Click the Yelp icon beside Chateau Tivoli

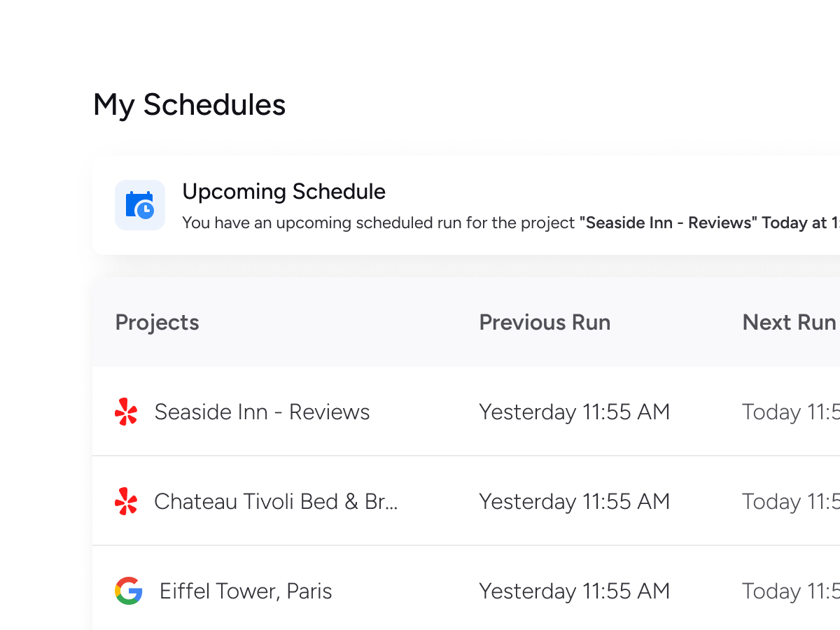[x=126, y=501]
